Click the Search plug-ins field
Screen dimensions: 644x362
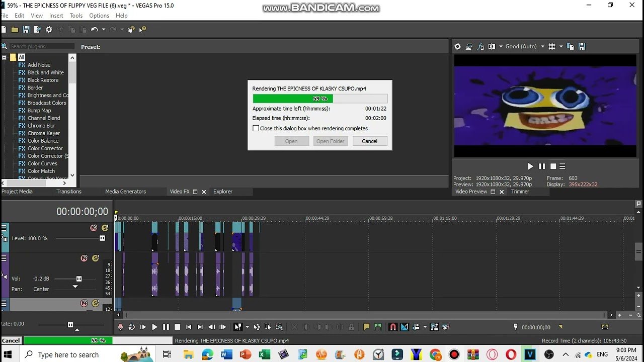click(x=42, y=46)
